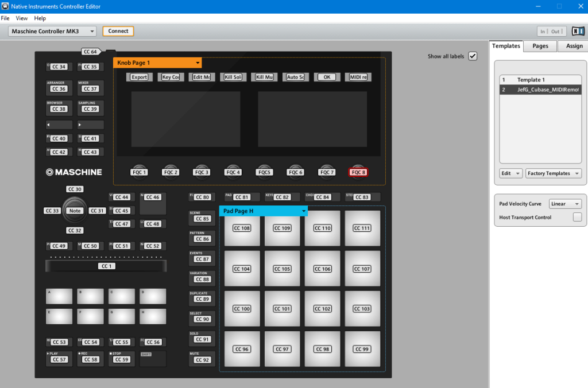The image size is (588, 388).
Task: Select the FQC 2 knob
Action: 171,172
